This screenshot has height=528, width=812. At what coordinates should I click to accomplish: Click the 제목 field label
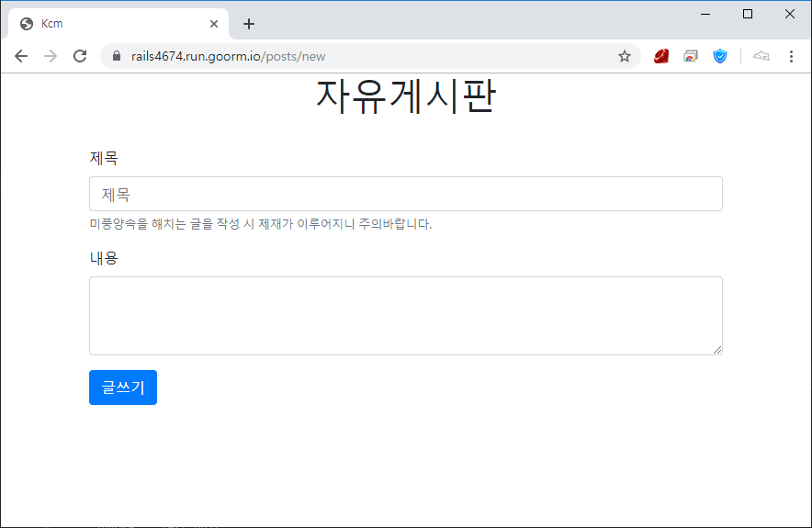pos(104,158)
